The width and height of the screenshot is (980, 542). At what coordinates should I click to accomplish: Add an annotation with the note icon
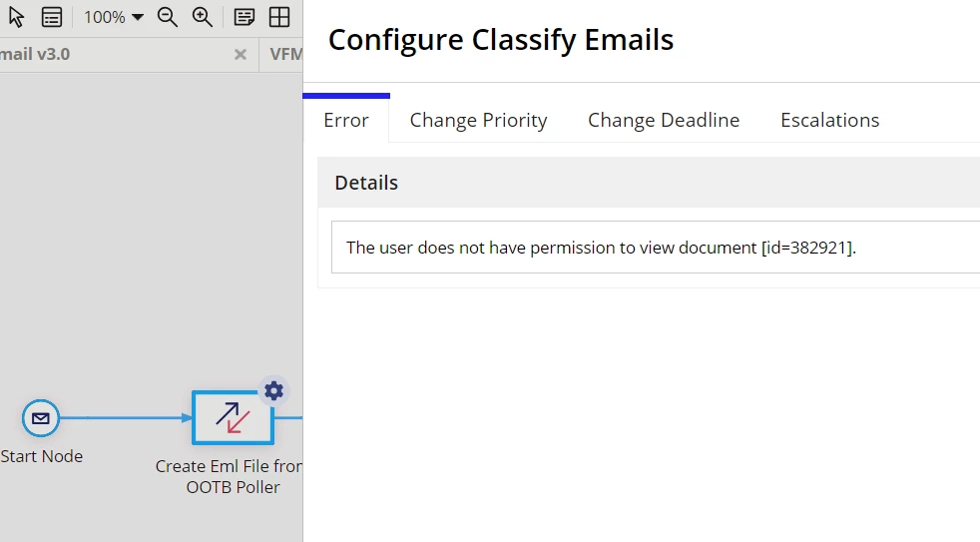click(x=244, y=17)
